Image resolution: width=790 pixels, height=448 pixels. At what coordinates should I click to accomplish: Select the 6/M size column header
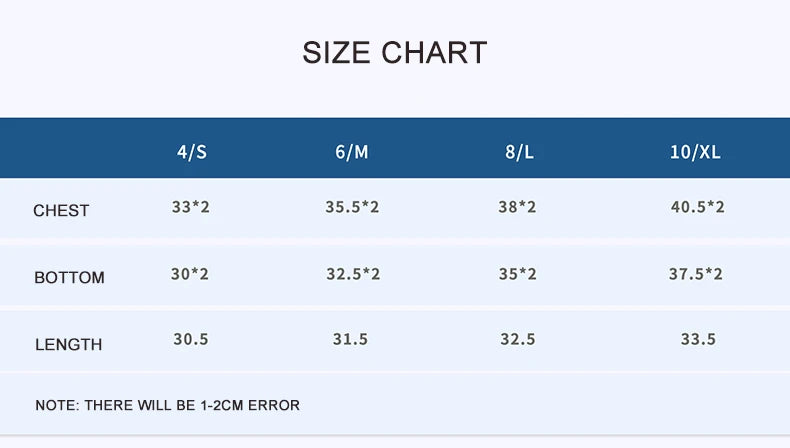click(352, 153)
